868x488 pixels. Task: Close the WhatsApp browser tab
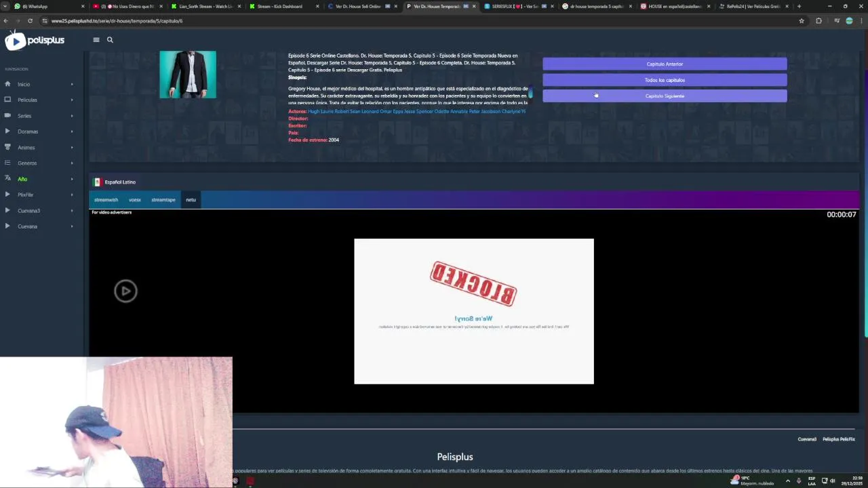(x=83, y=6)
